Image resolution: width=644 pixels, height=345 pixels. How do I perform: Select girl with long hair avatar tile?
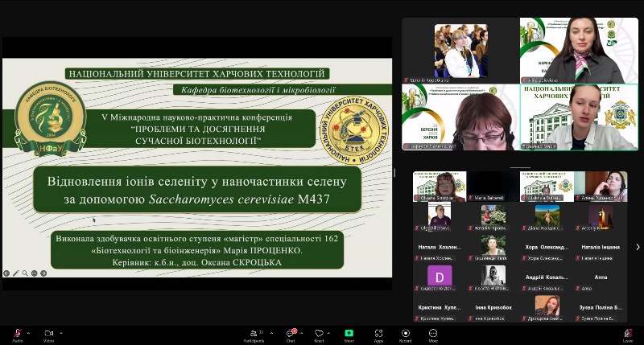click(547, 308)
